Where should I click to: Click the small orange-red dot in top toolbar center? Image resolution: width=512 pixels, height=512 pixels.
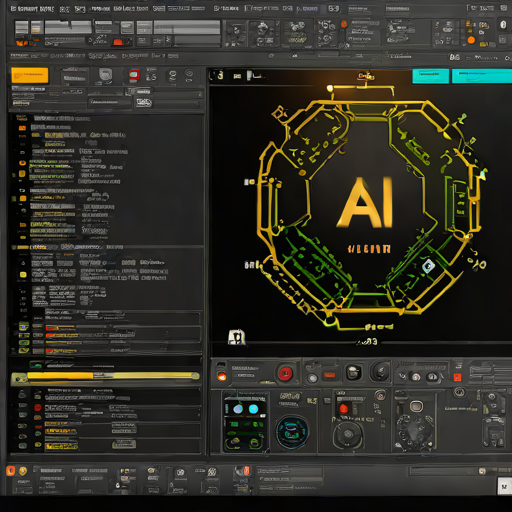click(344, 24)
